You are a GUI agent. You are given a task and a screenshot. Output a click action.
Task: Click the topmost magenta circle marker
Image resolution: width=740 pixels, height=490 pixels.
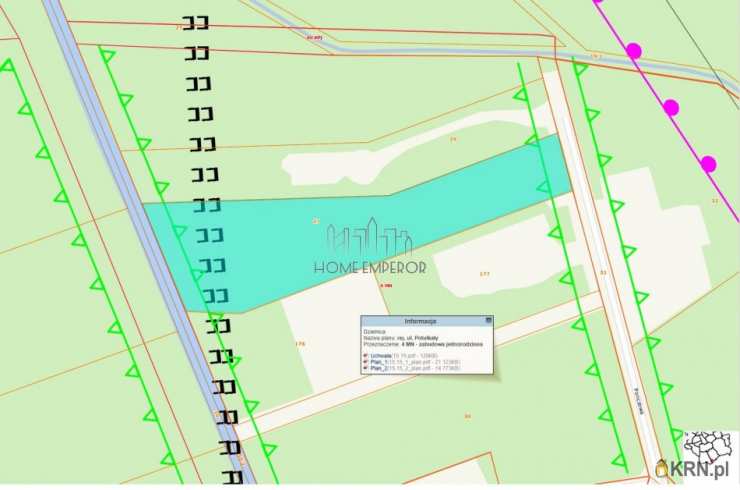pos(633,50)
